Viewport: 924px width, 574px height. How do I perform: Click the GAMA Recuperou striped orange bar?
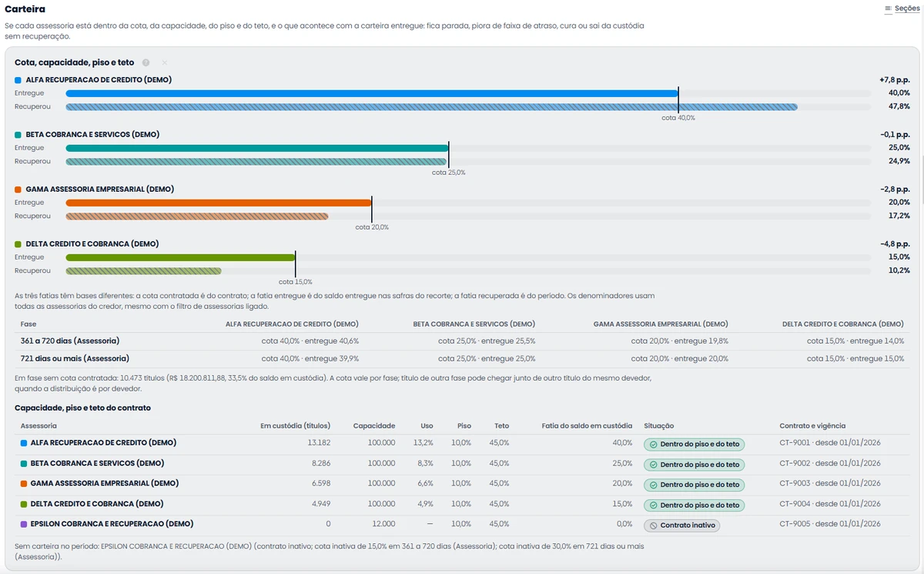point(197,217)
